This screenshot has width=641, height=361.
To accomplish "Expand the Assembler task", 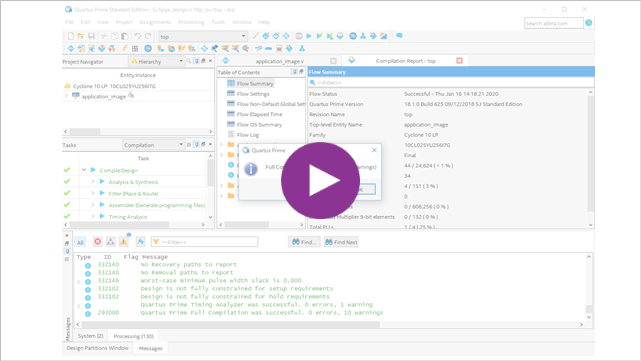I will 93,205.
